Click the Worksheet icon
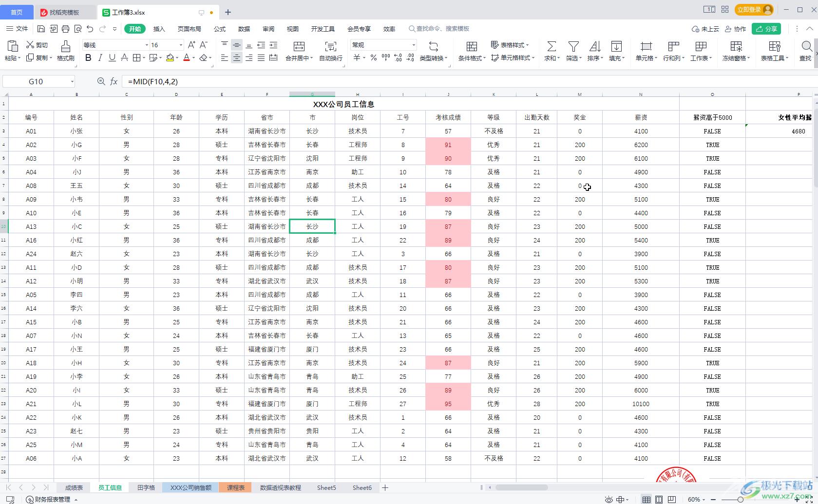 [x=701, y=46]
